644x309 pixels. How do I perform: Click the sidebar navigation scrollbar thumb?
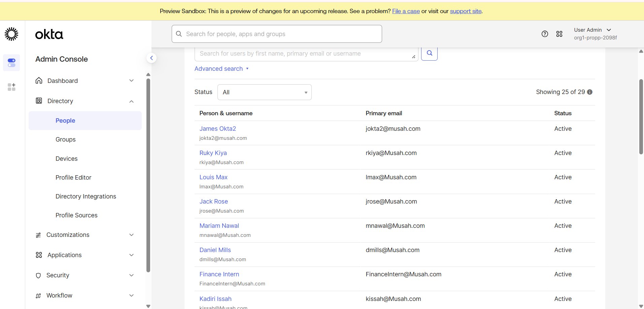coord(148,175)
